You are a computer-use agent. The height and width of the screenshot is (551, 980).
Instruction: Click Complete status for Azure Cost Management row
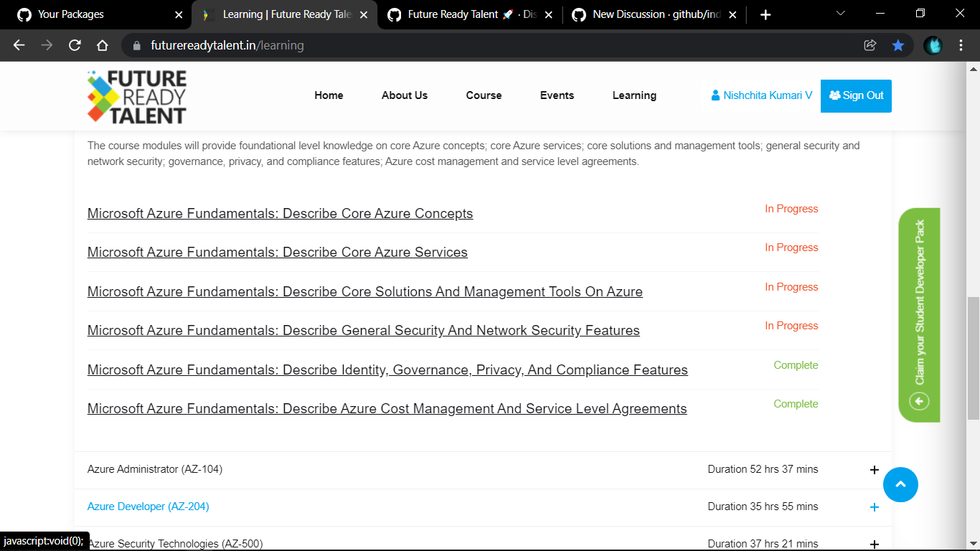point(796,404)
